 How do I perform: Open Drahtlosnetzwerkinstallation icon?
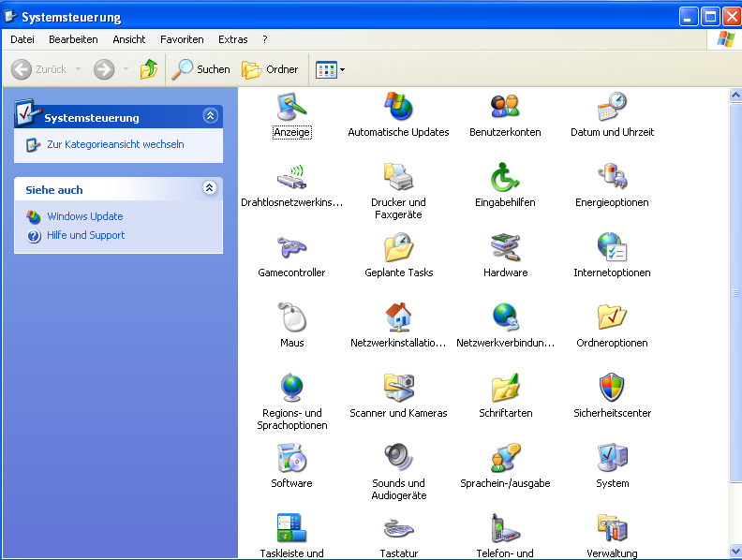tap(292, 177)
